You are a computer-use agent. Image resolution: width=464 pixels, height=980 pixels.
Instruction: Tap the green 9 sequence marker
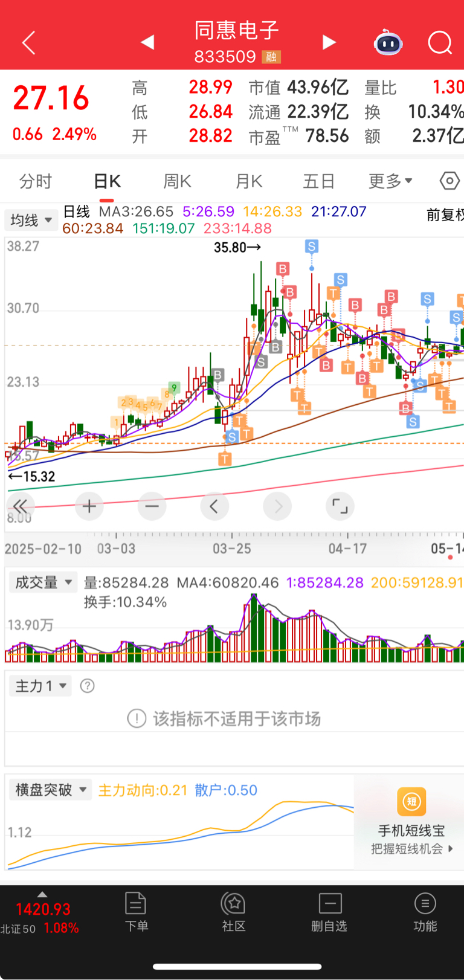[x=174, y=388]
